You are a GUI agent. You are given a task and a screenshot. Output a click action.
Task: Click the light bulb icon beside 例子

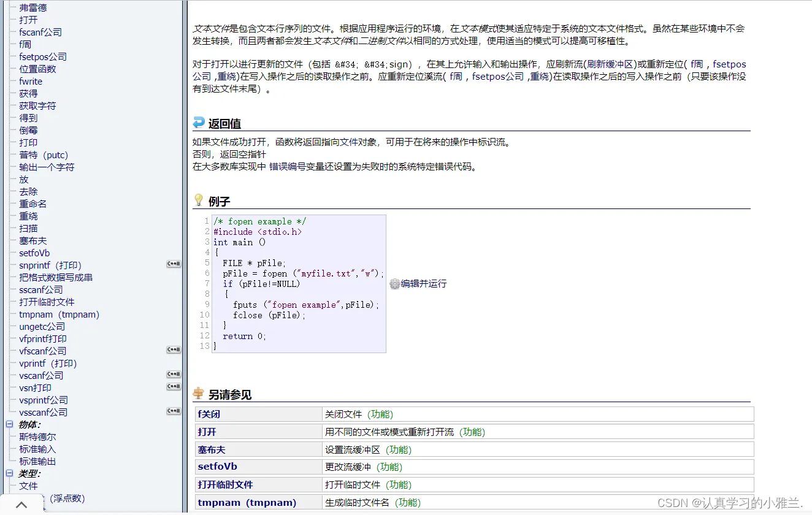tap(199, 200)
